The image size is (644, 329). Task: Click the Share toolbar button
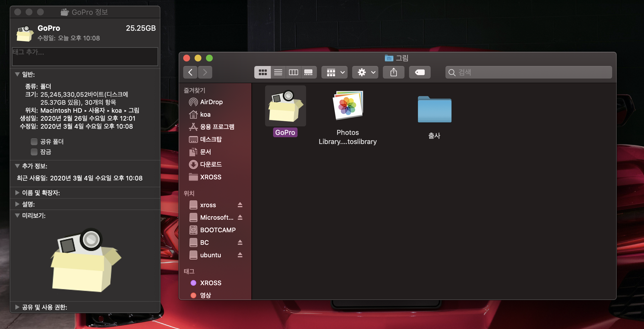(x=393, y=72)
